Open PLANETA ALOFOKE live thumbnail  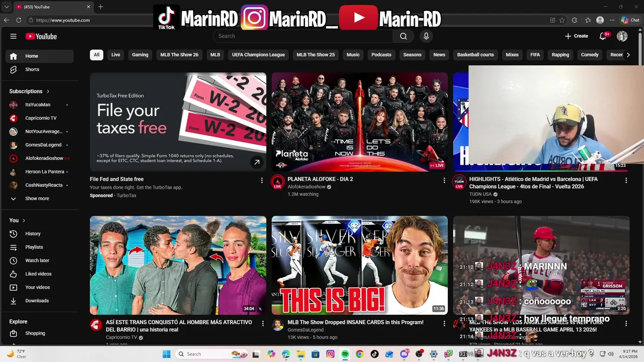[359, 122]
